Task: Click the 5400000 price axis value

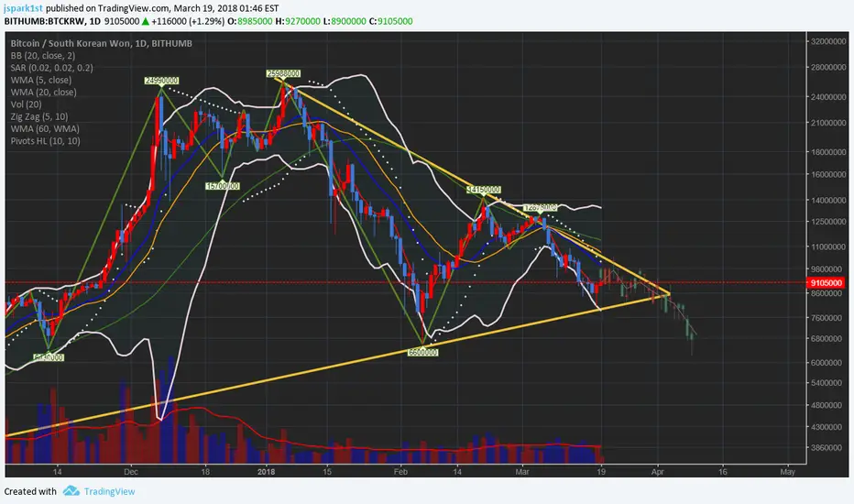Action: pyautogui.click(x=827, y=383)
